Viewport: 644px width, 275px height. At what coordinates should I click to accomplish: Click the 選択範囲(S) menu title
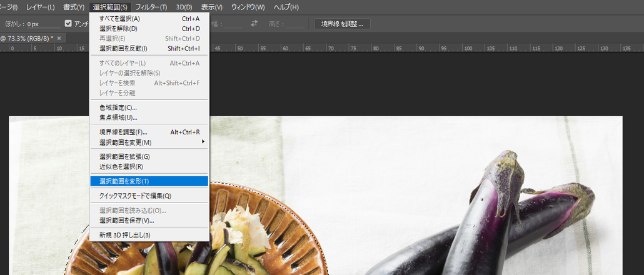[x=110, y=7]
